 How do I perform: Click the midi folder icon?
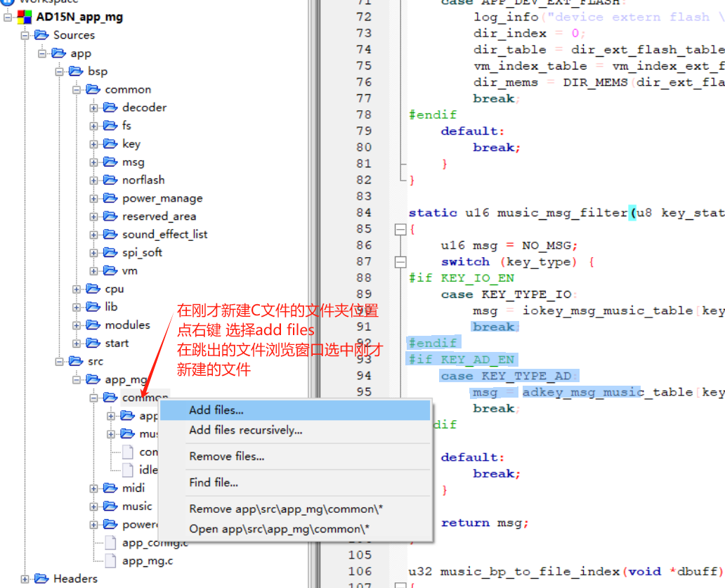click(x=110, y=488)
